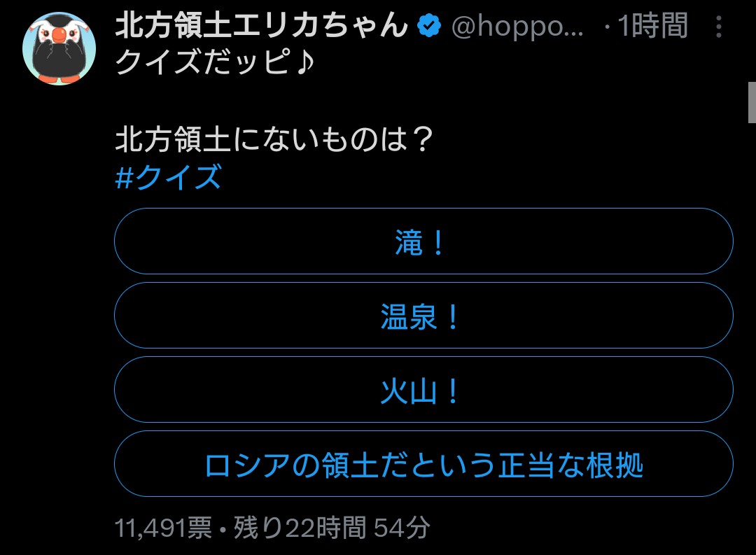Open the three-dot more options menu

[719, 27]
